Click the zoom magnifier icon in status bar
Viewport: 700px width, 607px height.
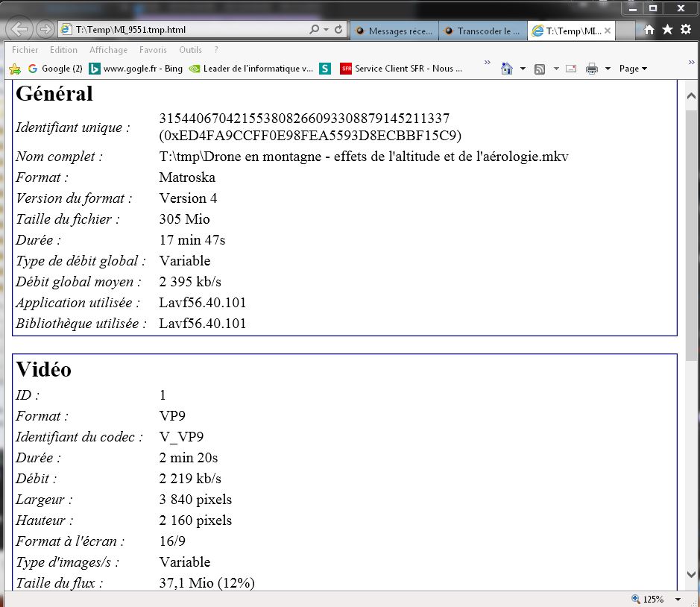(x=636, y=599)
